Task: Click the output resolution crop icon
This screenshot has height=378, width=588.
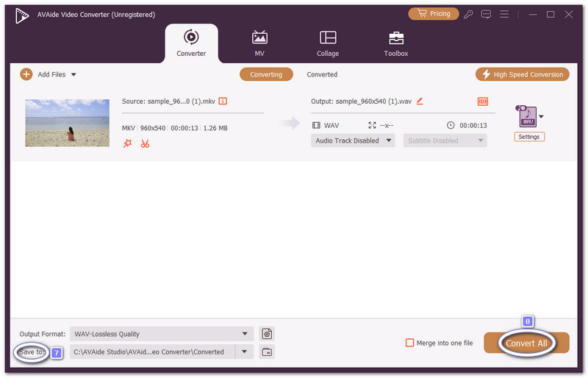Action: 372,125
